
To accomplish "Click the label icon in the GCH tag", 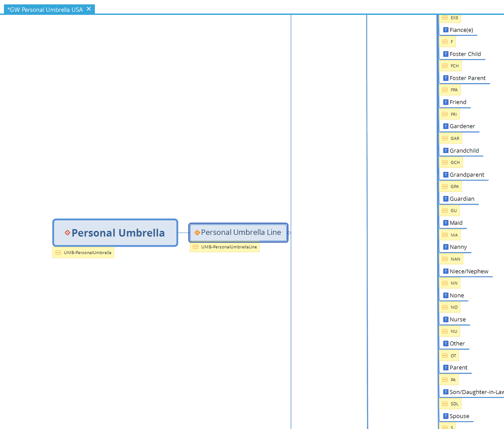I will pyautogui.click(x=445, y=163).
